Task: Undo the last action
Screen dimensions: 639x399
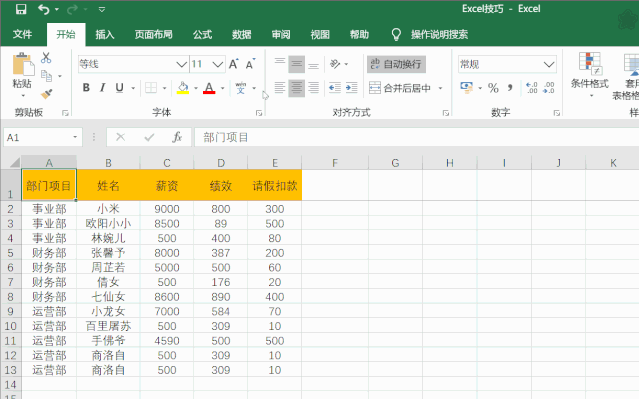Action: pos(44,9)
